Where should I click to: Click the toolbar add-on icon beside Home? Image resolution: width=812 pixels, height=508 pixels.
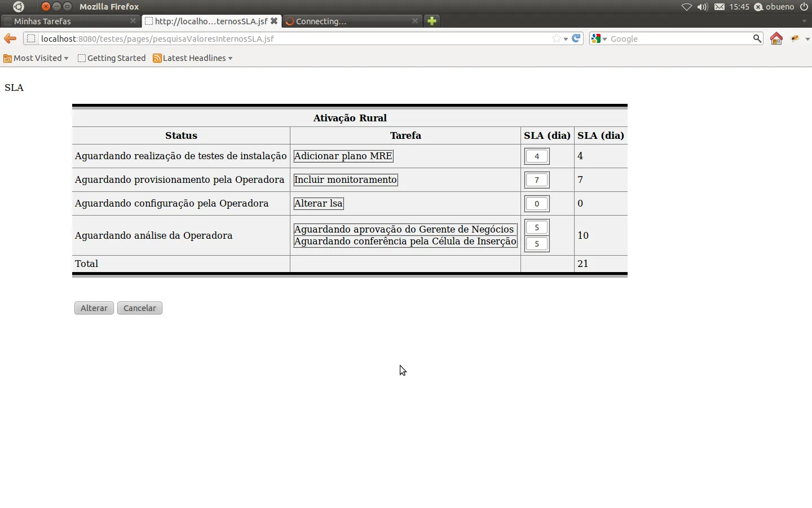pyautogui.click(x=795, y=38)
